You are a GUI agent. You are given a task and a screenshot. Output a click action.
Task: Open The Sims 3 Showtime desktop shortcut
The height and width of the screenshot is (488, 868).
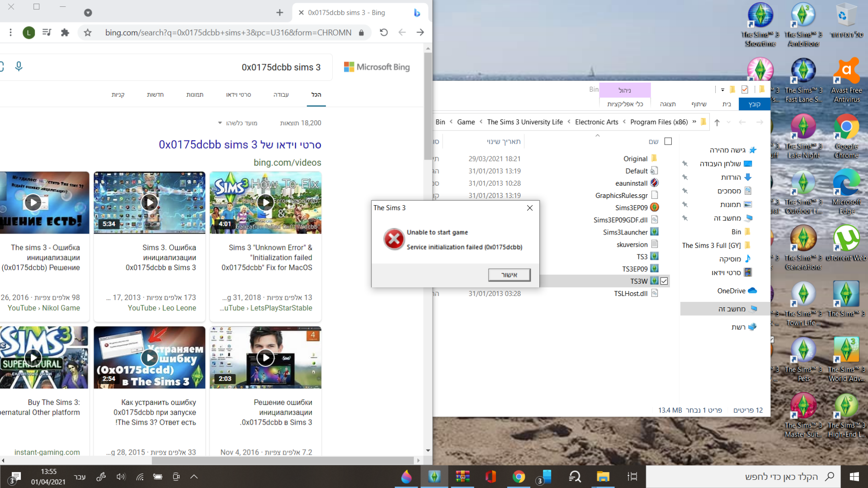click(760, 25)
